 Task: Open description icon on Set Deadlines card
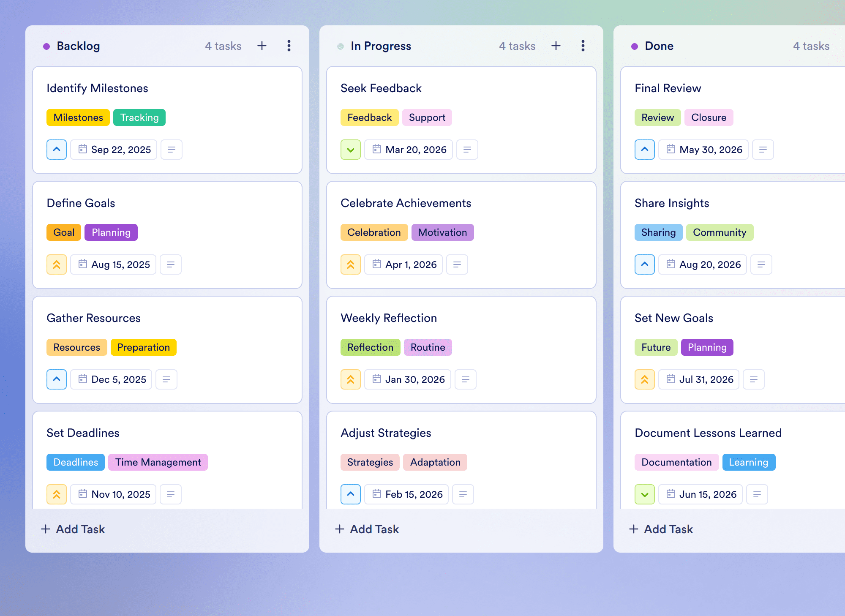tap(171, 494)
